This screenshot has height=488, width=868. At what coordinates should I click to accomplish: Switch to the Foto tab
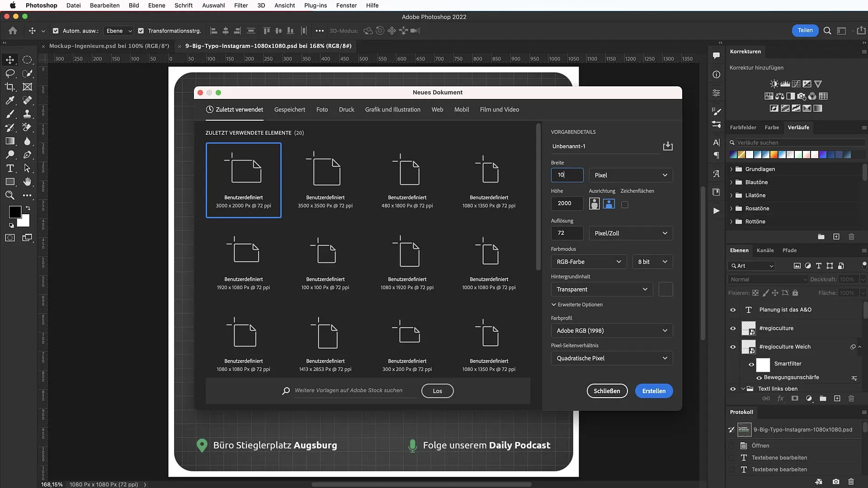pyautogui.click(x=322, y=109)
